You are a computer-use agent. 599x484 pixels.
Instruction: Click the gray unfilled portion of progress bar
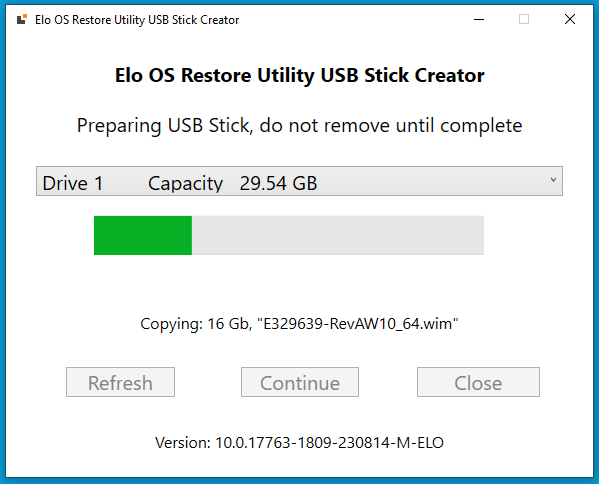click(x=338, y=235)
